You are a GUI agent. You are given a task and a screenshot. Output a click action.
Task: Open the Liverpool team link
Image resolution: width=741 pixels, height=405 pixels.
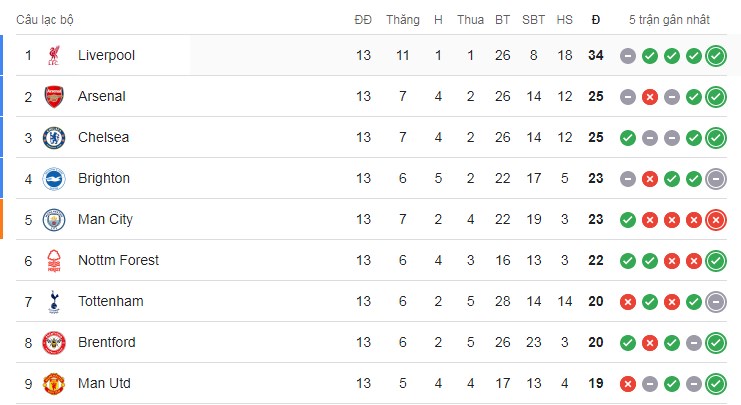[106, 56]
